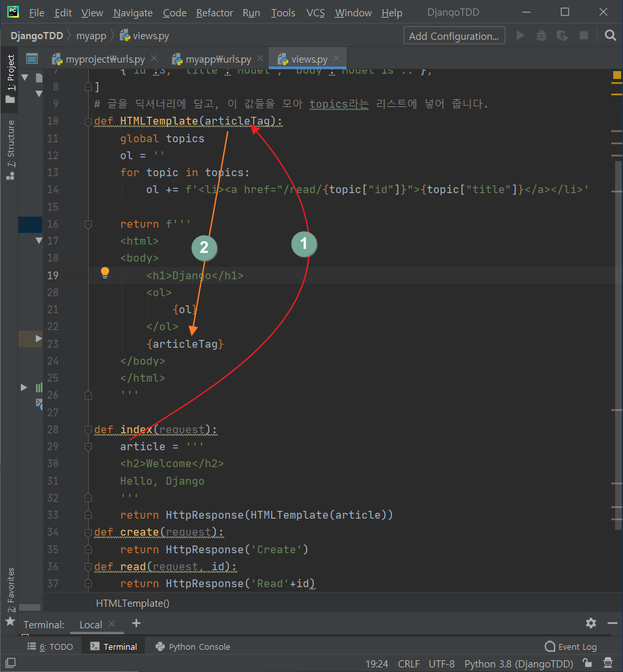Open terminal settings gear
623x672 pixels.
[x=591, y=623]
